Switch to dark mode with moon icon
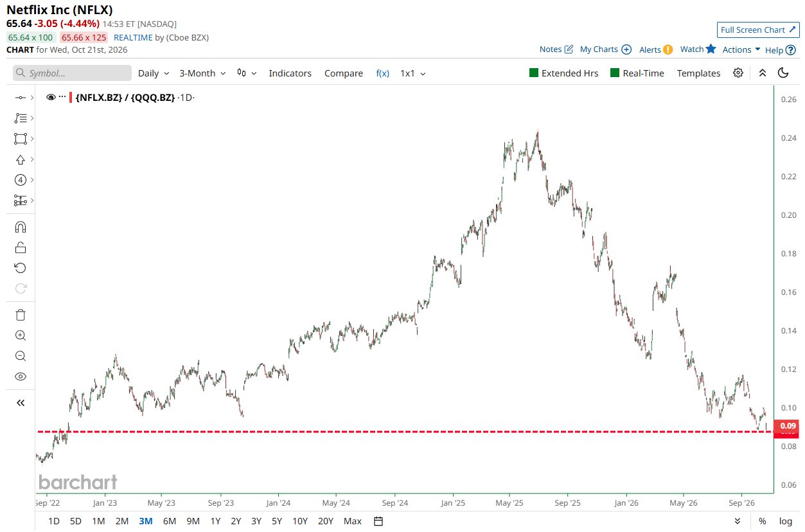805x532 pixels. click(x=783, y=73)
